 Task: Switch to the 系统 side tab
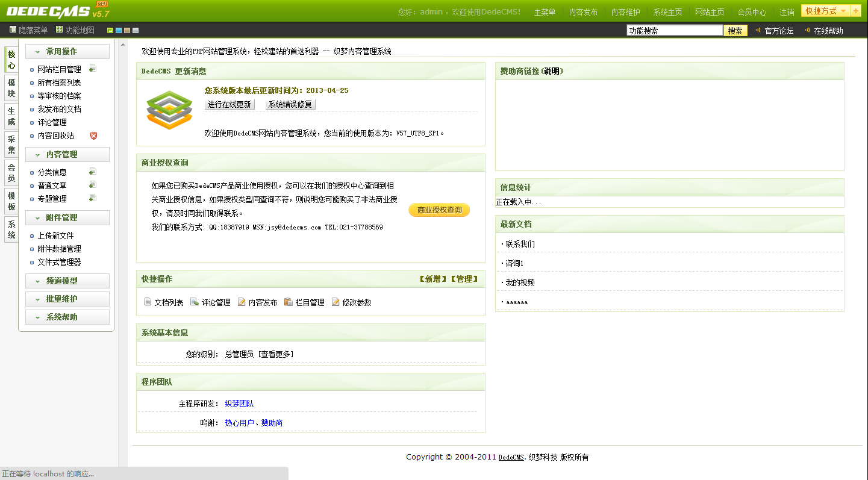point(11,229)
